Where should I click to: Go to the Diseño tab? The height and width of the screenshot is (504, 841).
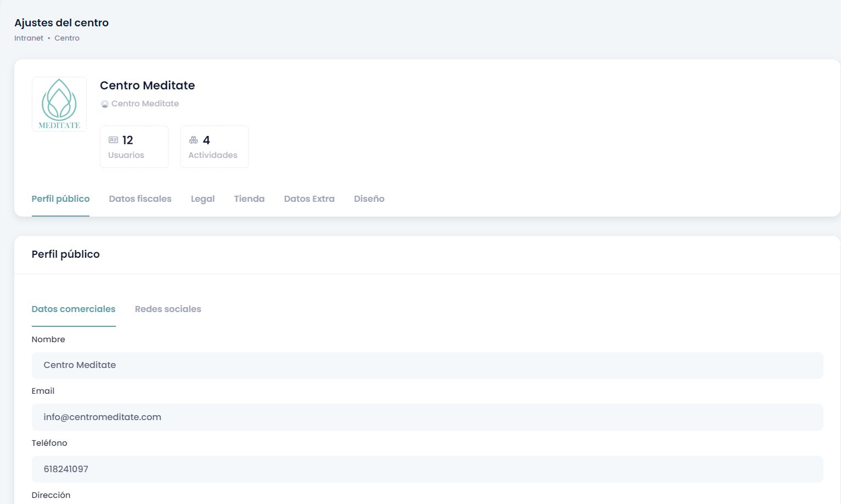(369, 199)
